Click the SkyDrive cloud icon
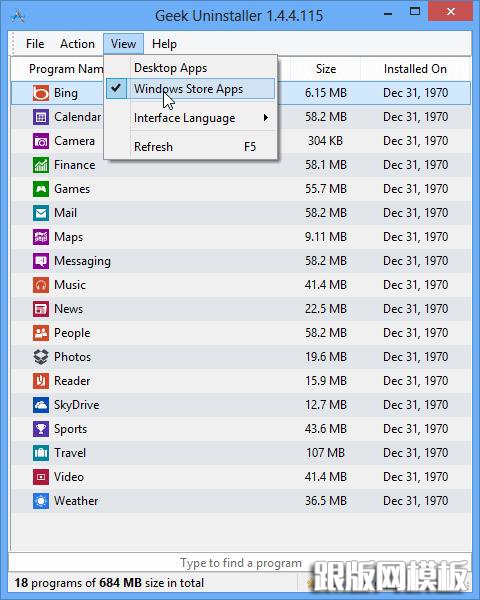Viewport: 480px width, 600px height. (x=41, y=405)
